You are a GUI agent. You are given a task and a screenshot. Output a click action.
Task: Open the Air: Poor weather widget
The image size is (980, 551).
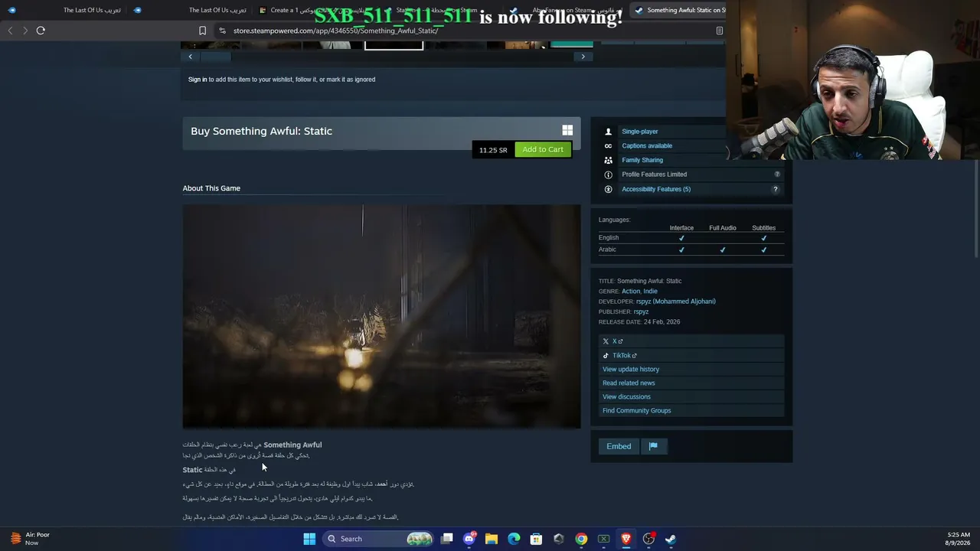[x=28, y=539]
